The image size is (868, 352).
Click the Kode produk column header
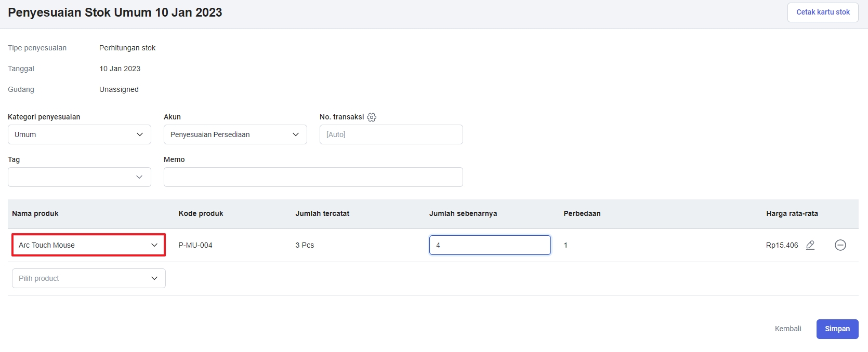point(201,213)
